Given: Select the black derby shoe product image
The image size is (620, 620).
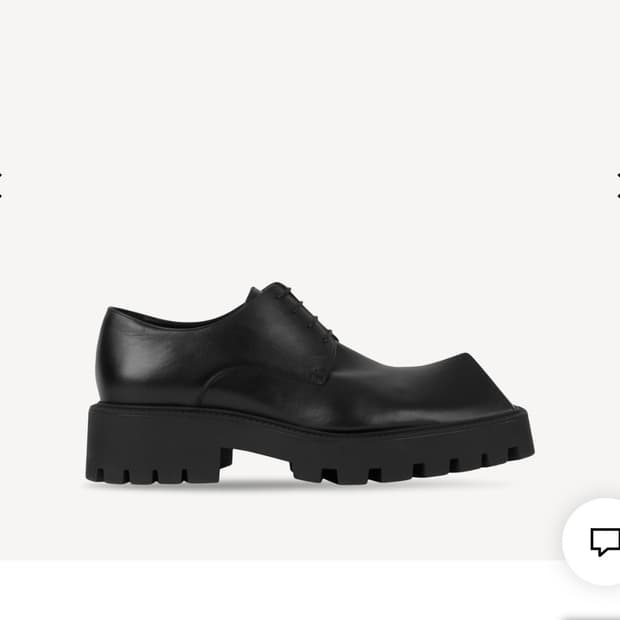Looking at the screenshot, I should tap(310, 383).
